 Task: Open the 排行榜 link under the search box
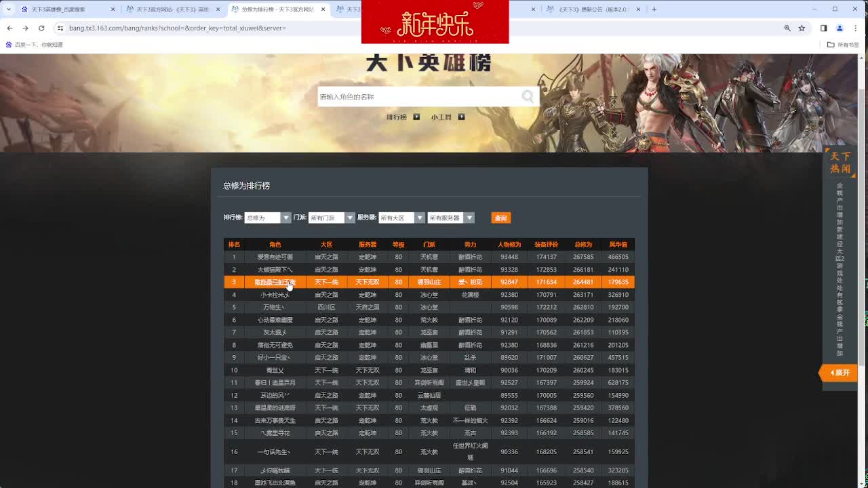[397, 117]
